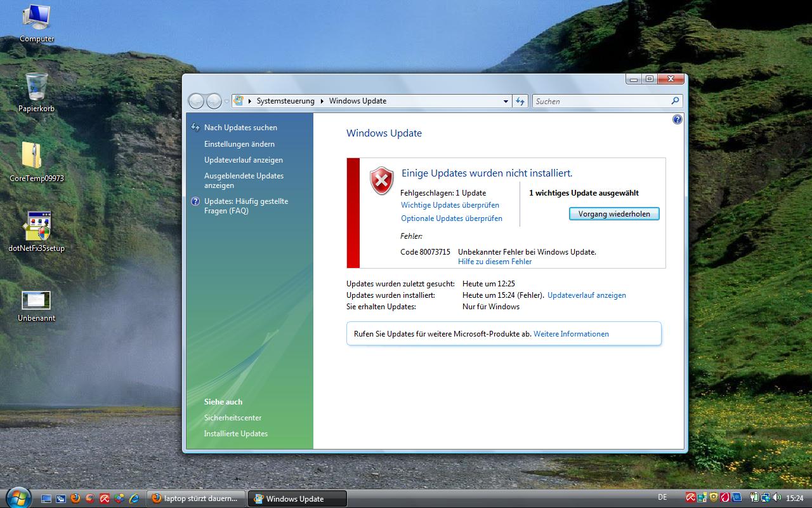Select the Papierkorb recycle bin icon

(37, 93)
